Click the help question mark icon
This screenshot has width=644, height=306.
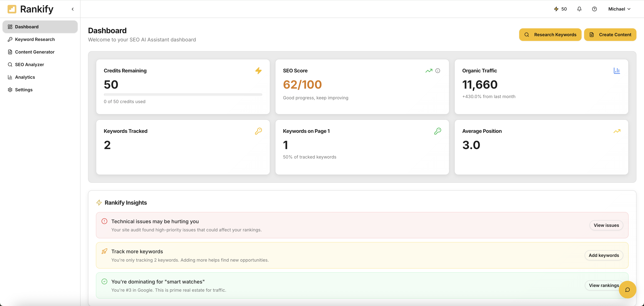594,9
